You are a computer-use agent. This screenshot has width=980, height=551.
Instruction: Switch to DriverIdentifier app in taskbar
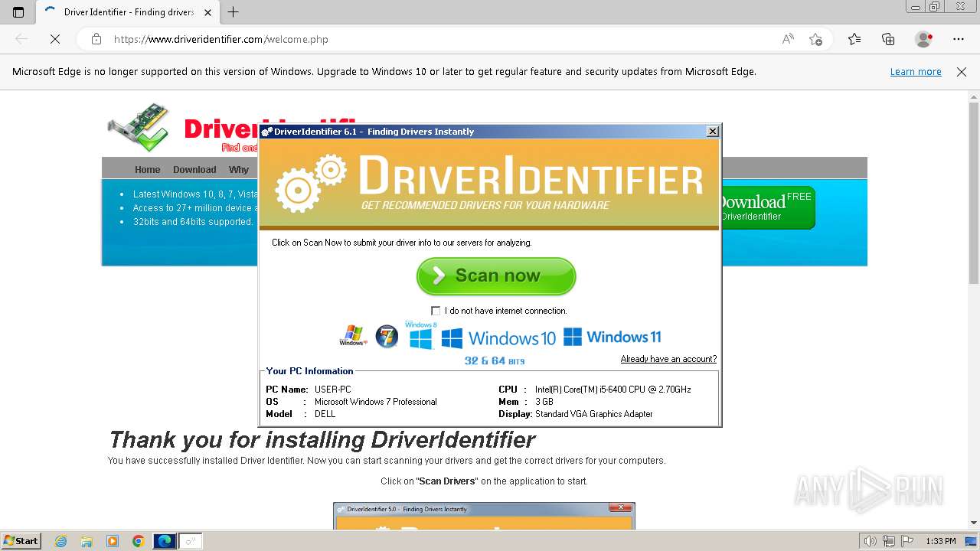pyautogui.click(x=191, y=541)
